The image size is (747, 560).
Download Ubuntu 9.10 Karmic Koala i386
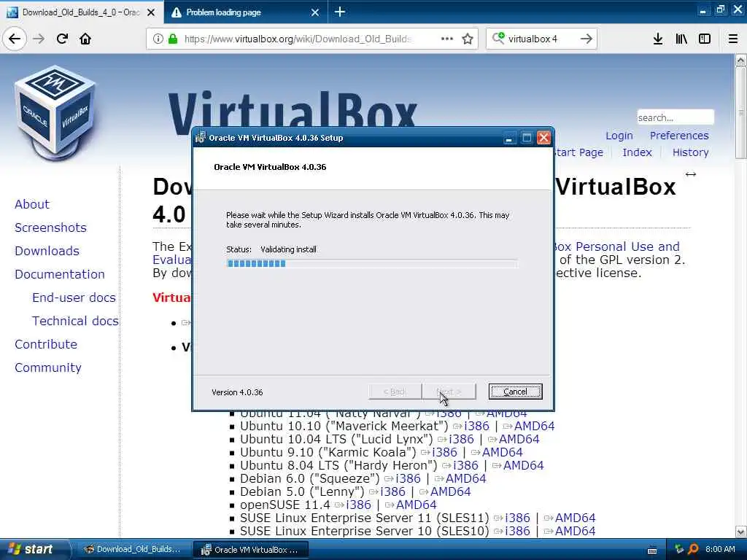pyautogui.click(x=444, y=452)
